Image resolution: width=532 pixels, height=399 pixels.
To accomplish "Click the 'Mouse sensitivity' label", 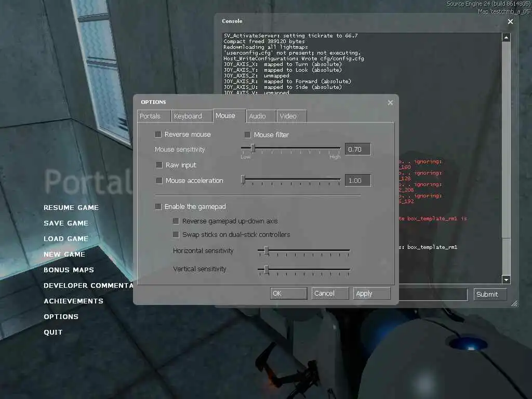I will click(x=180, y=150).
